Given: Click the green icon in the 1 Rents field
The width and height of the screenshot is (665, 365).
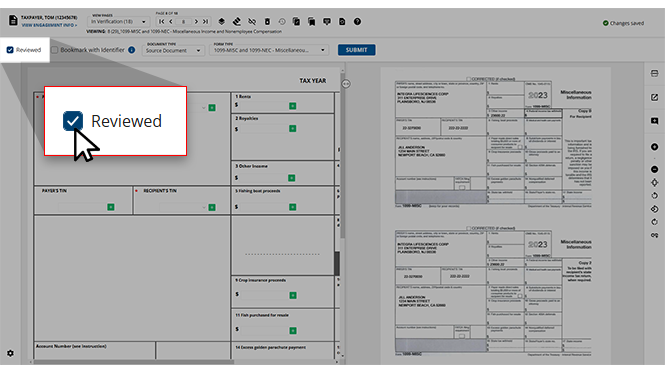Looking at the screenshot, I should pos(293,106).
